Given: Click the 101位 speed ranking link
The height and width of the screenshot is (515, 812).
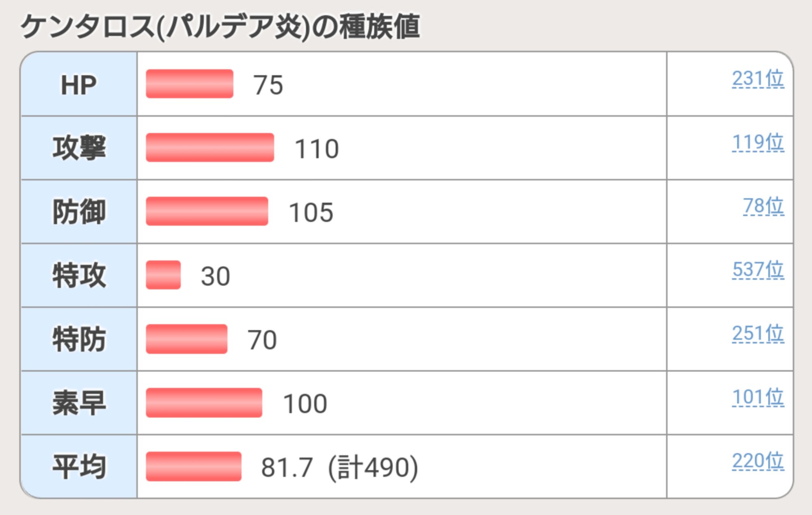Looking at the screenshot, I should pos(758,397).
